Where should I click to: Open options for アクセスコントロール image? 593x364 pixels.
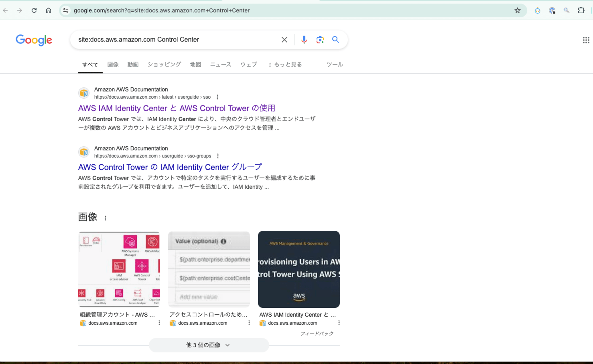(x=249, y=323)
